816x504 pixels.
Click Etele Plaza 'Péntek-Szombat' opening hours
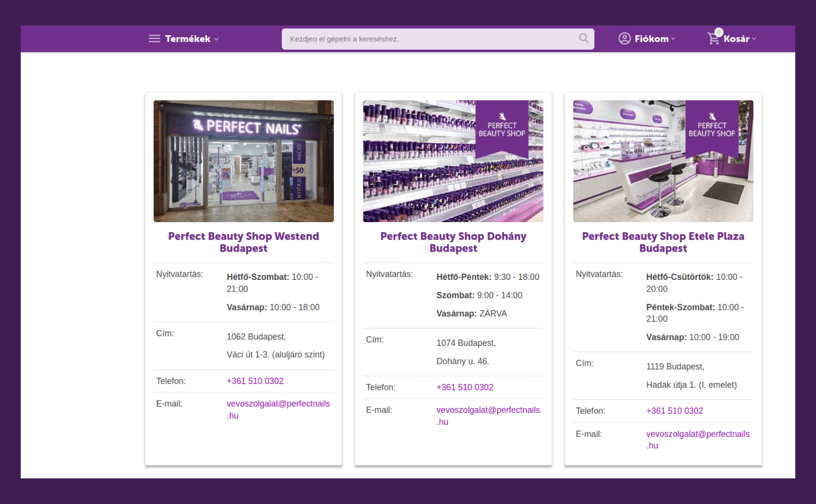coord(695,313)
